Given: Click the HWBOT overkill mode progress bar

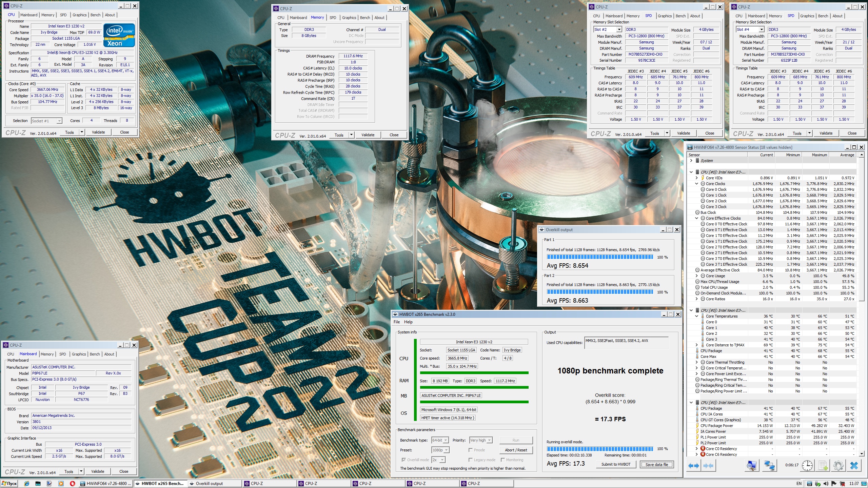Looking at the screenshot, I should tap(600, 449).
